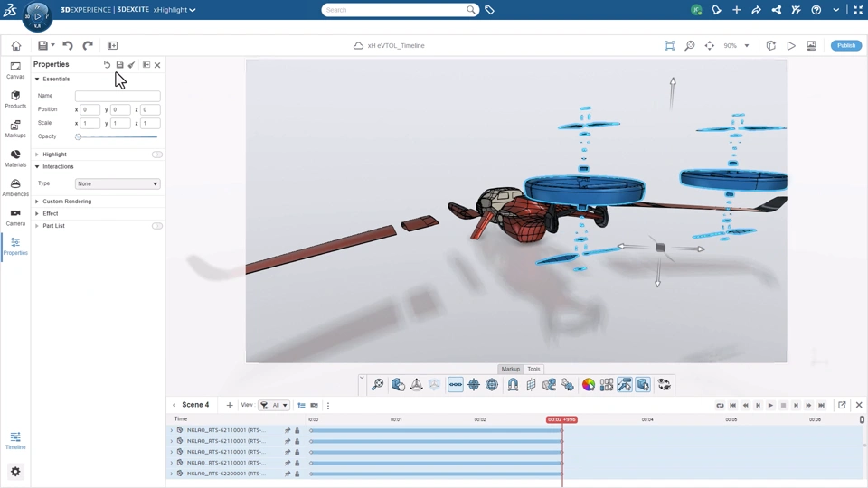The height and width of the screenshot is (488, 868).
Task: Start preview with the play triangle icon
Action: pyautogui.click(x=791, y=45)
